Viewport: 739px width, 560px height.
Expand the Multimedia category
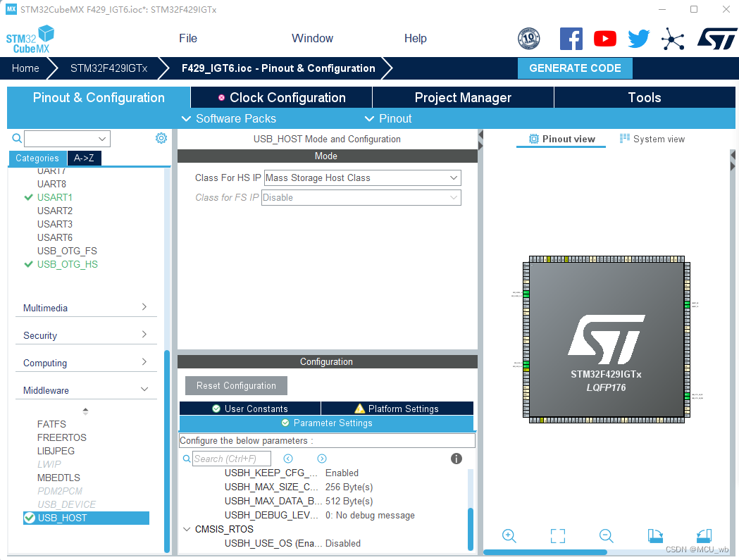click(x=86, y=308)
